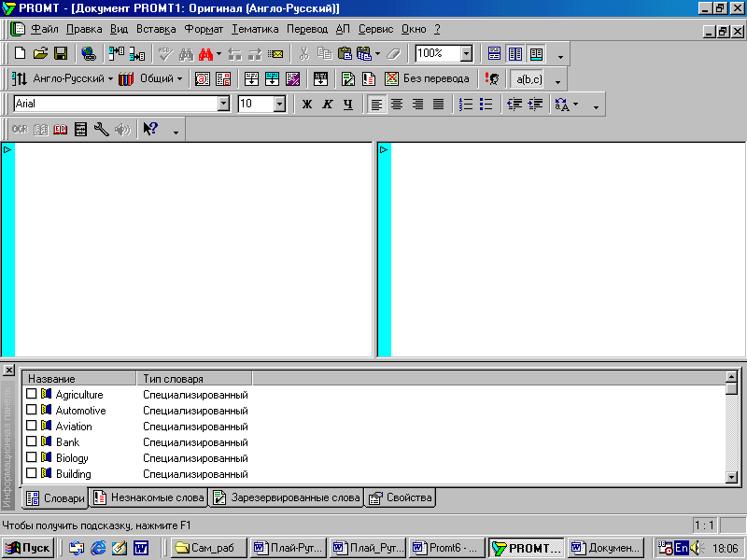Click the a(b,c) button
The image size is (747, 560).
[529, 79]
